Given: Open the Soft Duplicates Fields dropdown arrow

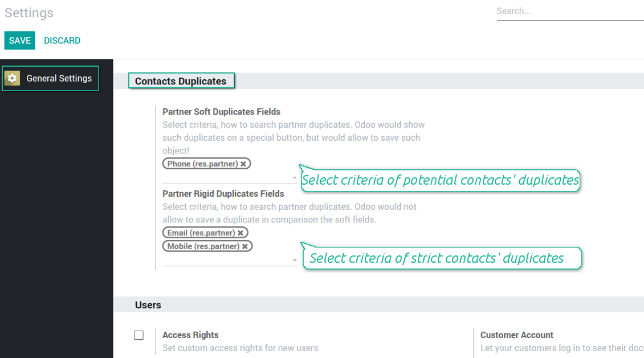Looking at the screenshot, I should pyautogui.click(x=295, y=178).
